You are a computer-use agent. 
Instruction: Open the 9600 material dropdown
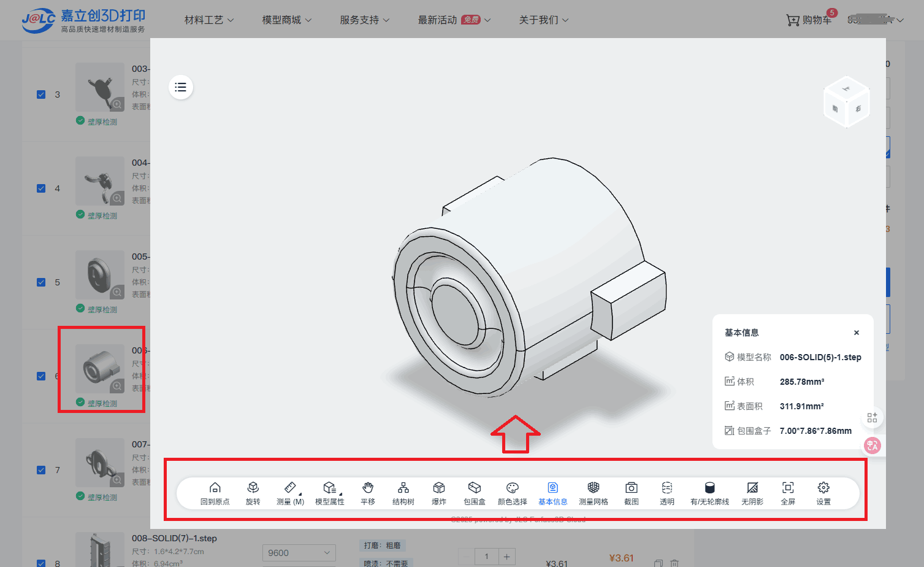tap(299, 553)
